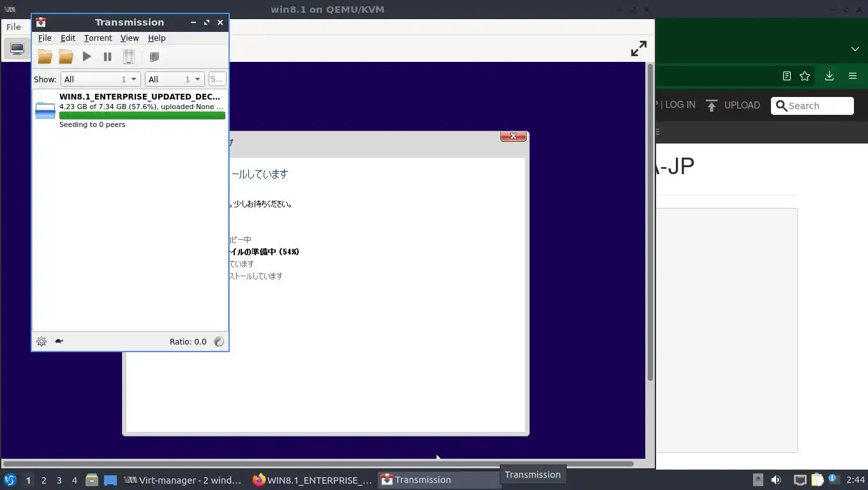
Task: Click the webpage Search field
Action: (x=812, y=106)
